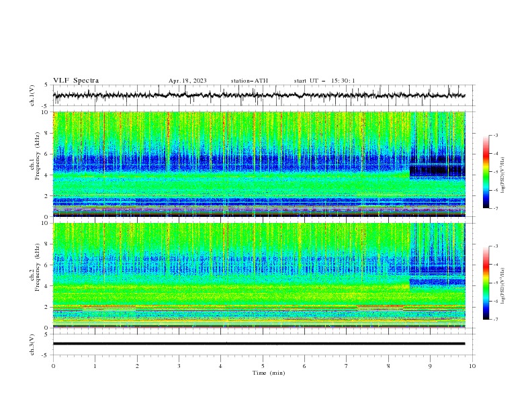
Task: Click the "Time (min)" axis label
Action: 269,373
